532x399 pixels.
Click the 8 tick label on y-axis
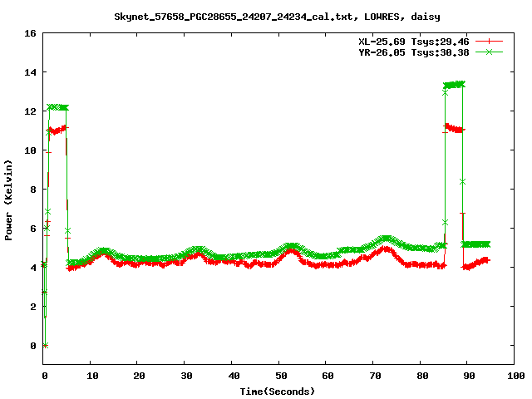(x=33, y=190)
